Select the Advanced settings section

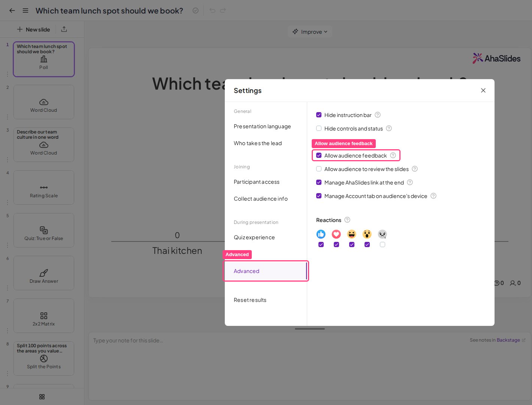coord(266,271)
